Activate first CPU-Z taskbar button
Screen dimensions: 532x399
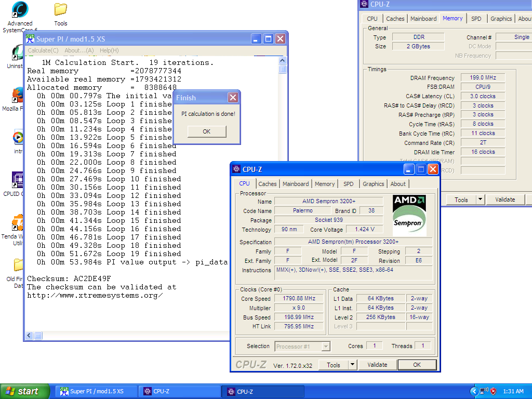tap(180, 391)
